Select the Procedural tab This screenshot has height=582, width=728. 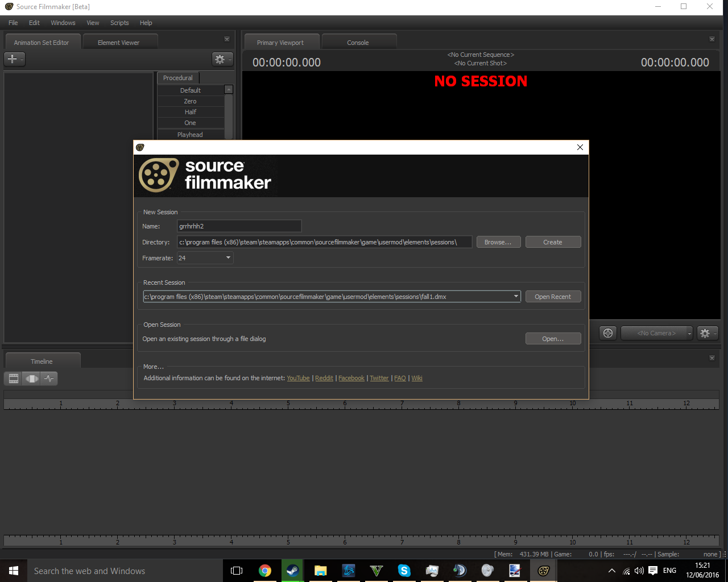(x=178, y=78)
